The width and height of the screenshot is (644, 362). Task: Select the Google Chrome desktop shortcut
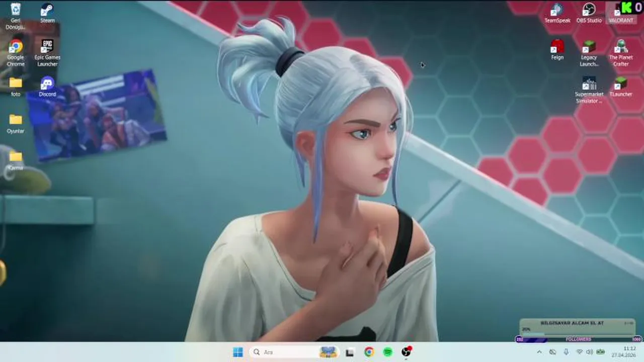coord(16,53)
